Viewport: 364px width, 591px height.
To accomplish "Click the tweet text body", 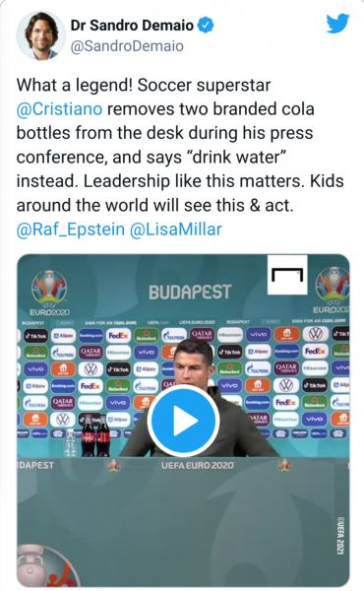I will pyautogui.click(x=180, y=157).
